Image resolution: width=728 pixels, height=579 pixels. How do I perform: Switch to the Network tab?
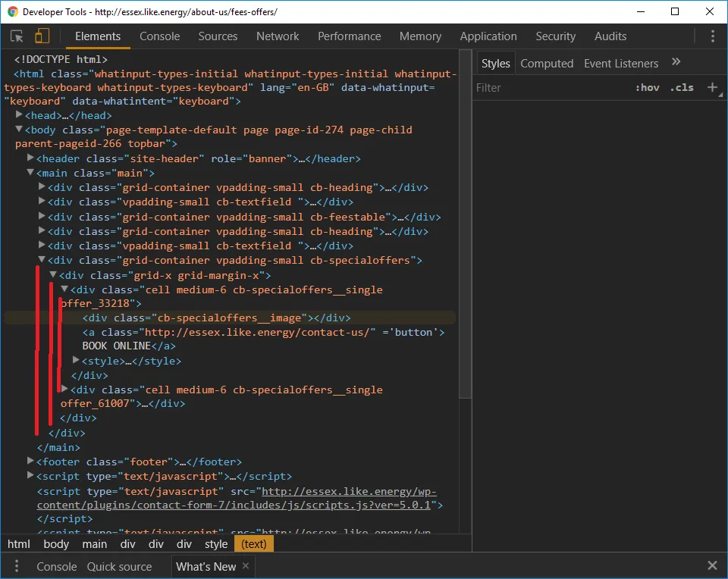pos(278,36)
